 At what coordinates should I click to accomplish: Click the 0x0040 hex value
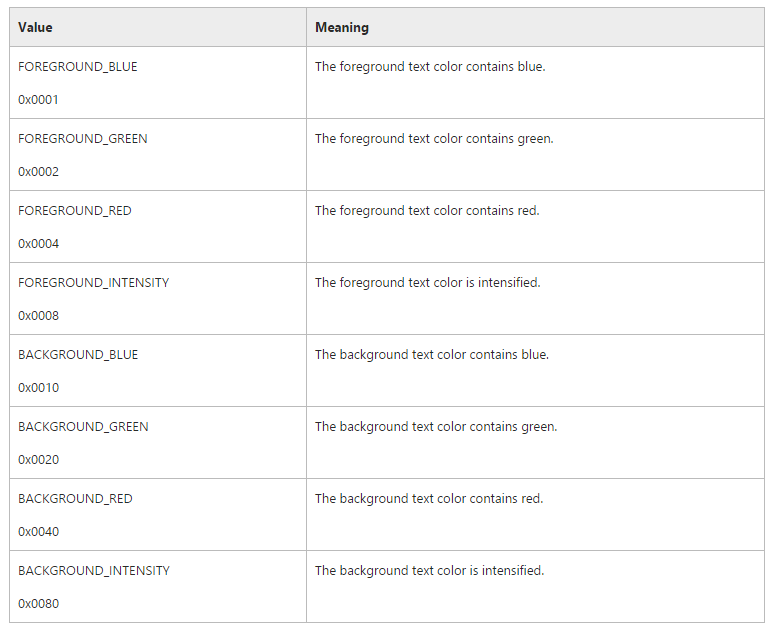point(38,532)
